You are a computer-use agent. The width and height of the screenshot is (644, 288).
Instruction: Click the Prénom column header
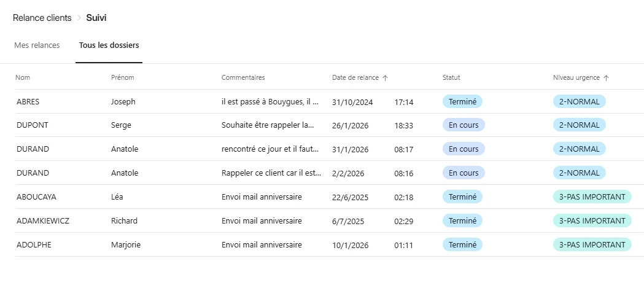pyautogui.click(x=122, y=77)
